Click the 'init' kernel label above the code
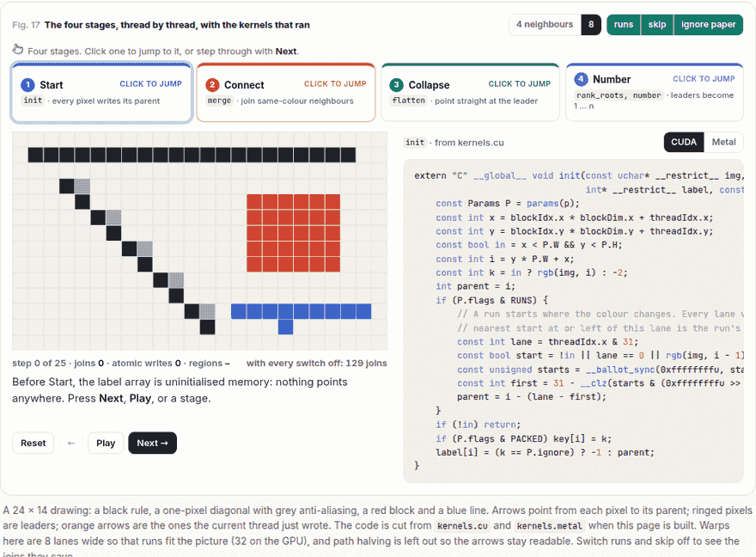The width and height of the screenshot is (756, 557). (x=415, y=143)
